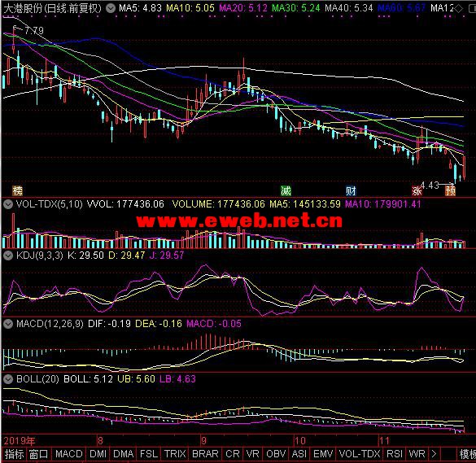The image size is (476, 463).
Task: Open the VOL-TDX panel dropdown arrow
Action: pos(8,204)
